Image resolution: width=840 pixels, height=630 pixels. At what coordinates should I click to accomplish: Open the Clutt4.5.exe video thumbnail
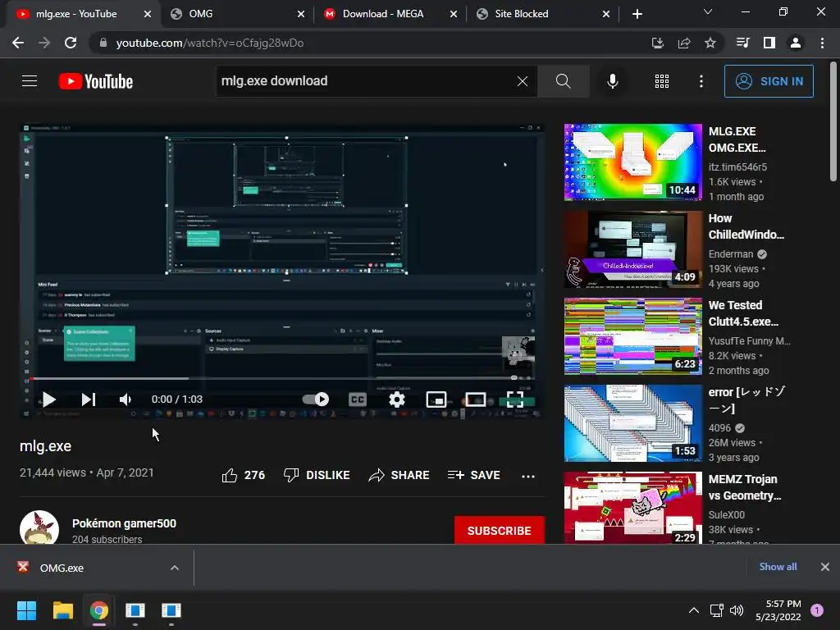point(633,336)
